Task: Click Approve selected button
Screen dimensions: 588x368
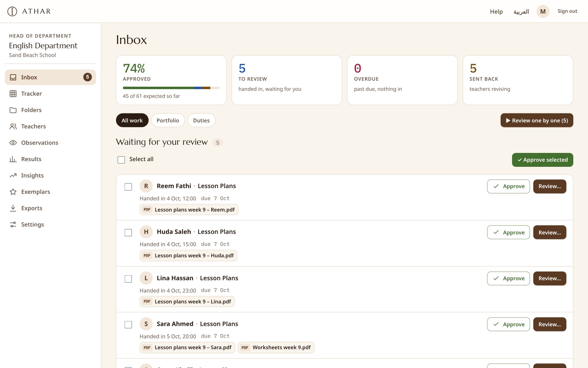Action: click(x=543, y=160)
